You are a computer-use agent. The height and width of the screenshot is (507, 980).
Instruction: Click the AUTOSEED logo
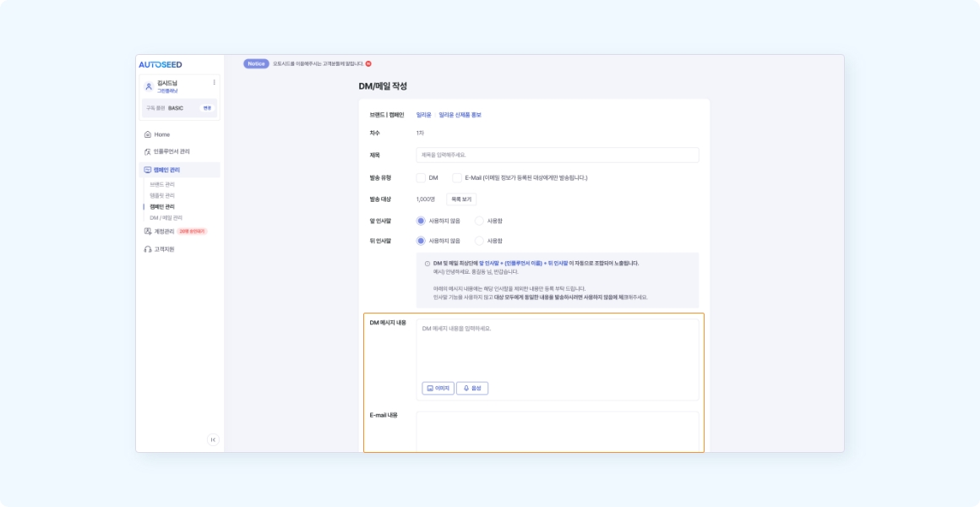pyautogui.click(x=161, y=64)
